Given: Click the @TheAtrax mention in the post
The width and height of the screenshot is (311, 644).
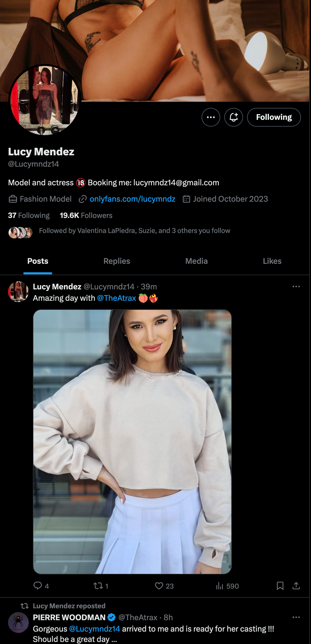Looking at the screenshot, I should (x=116, y=298).
